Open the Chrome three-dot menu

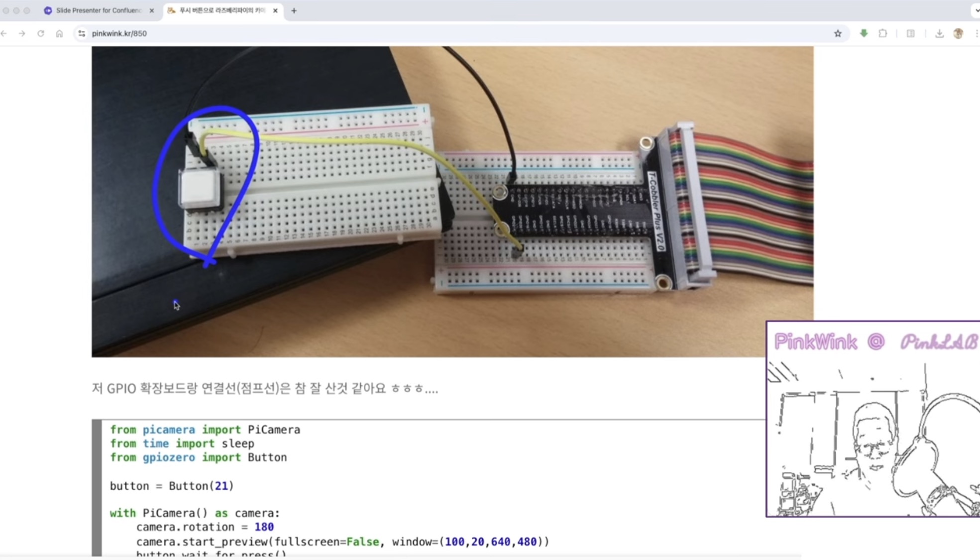pos(976,33)
